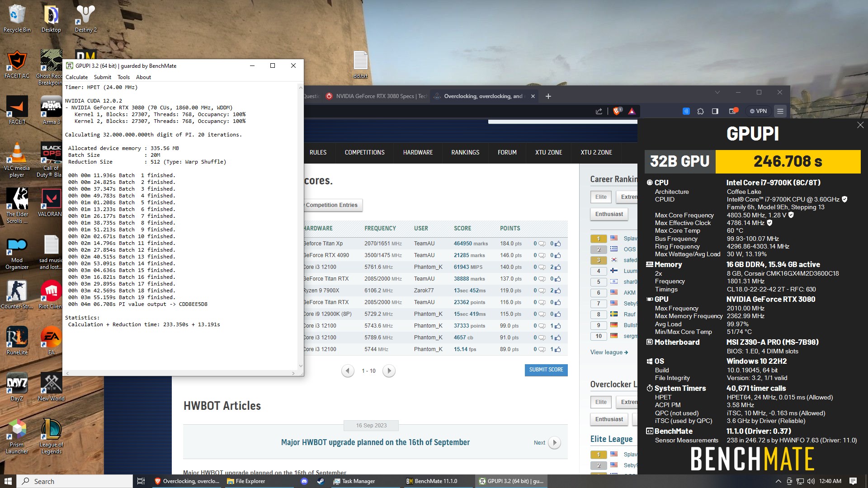This screenshot has height=488, width=868.
Task: Select the DayZ desktop shortcut
Action: tap(17, 387)
